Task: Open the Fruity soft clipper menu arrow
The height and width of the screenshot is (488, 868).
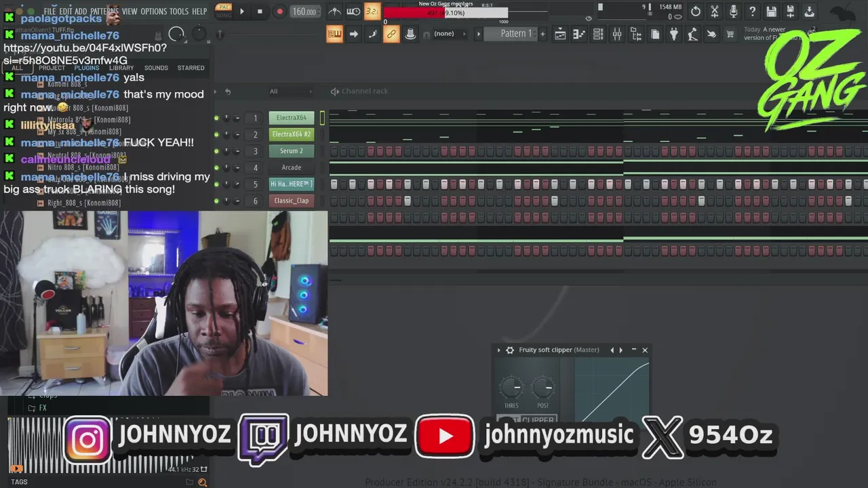Action: pos(499,350)
